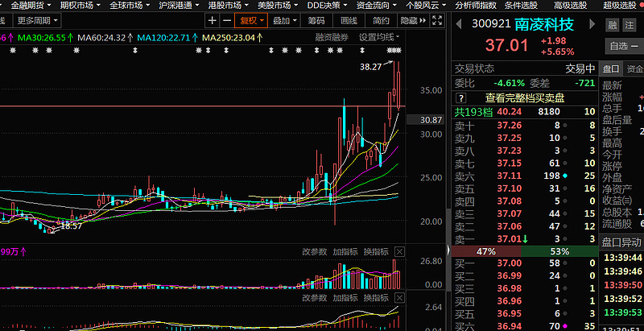Viewport: 644px width, 331px height.
Task: Toggle the 画线 drawing tools button
Action: point(349,20)
